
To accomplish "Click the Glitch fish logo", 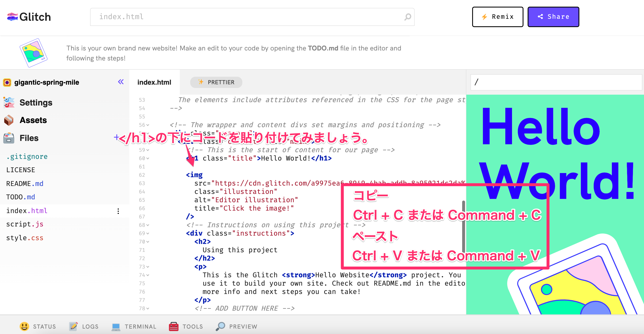I will coord(12,17).
